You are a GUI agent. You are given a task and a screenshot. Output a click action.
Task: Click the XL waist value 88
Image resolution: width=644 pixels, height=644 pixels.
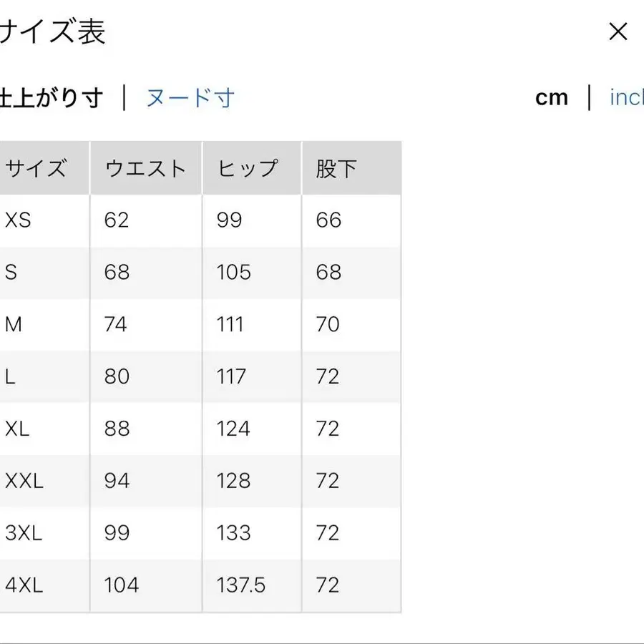coord(119,429)
